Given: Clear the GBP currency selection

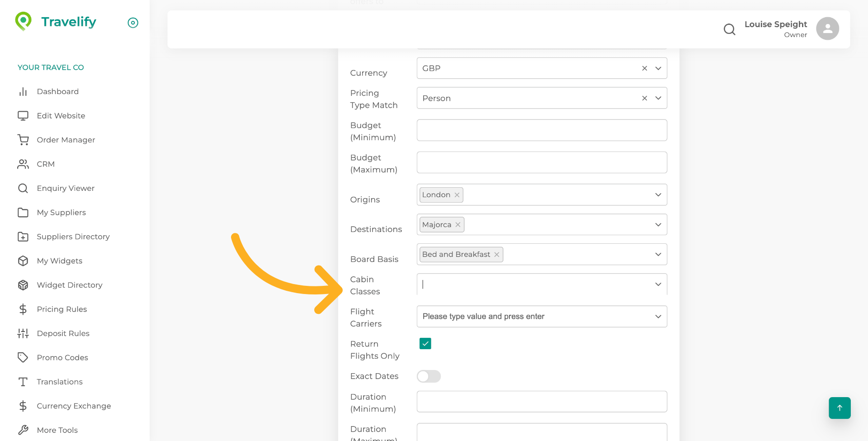Looking at the screenshot, I should [x=644, y=68].
